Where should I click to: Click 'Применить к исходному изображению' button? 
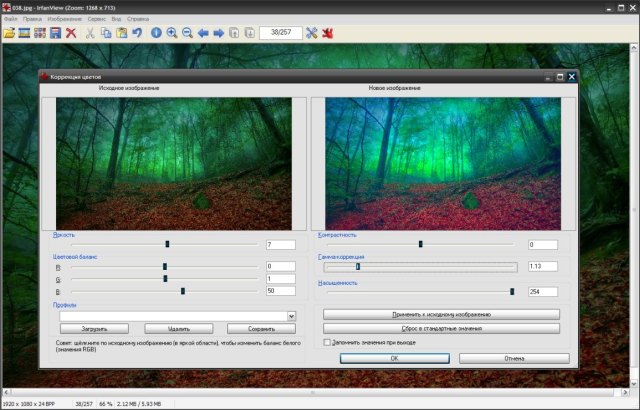pos(441,314)
